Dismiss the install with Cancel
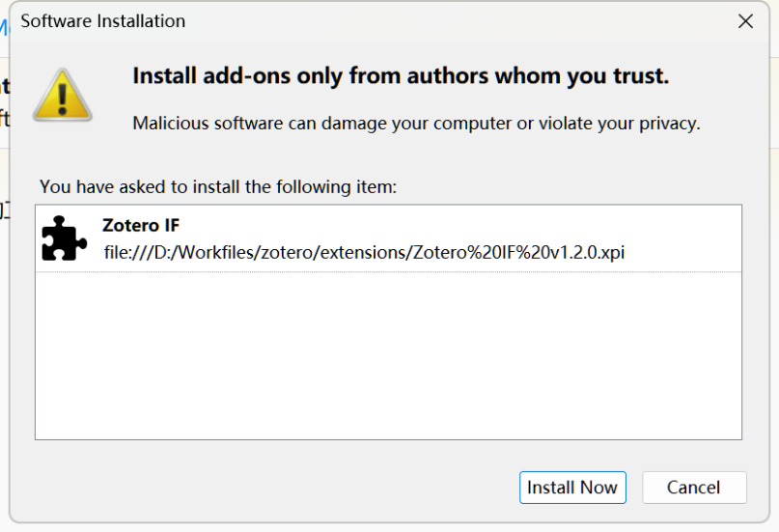Screen dimensions: 779x532 pyautogui.click(x=694, y=488)
